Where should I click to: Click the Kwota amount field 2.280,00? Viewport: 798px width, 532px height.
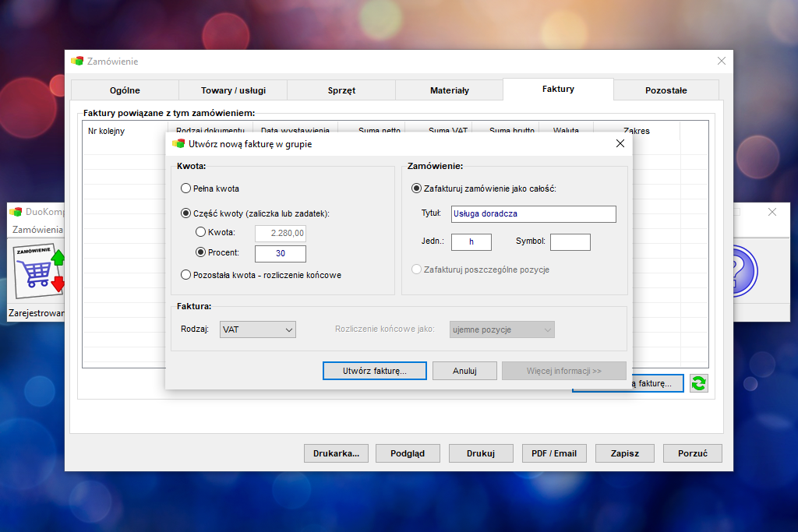(281, 234)
